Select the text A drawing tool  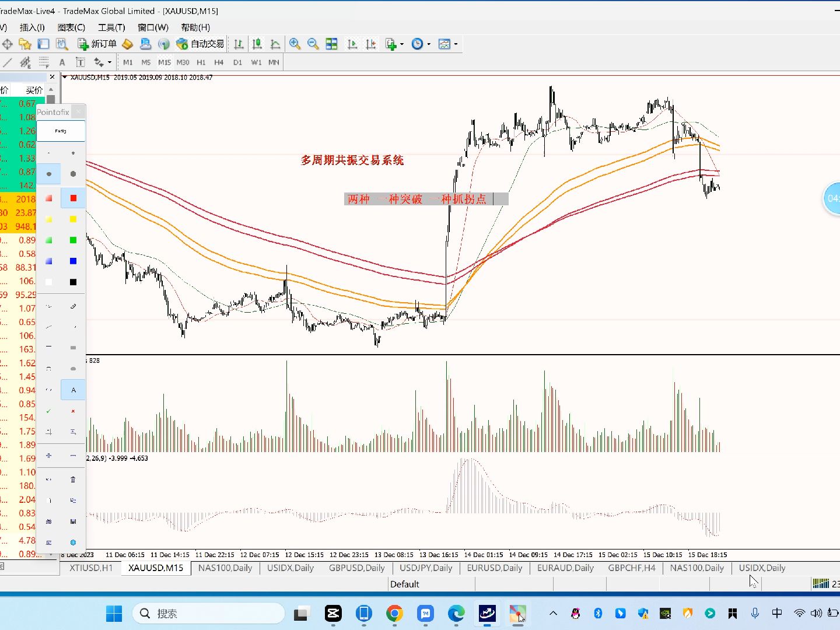(62, 62)
